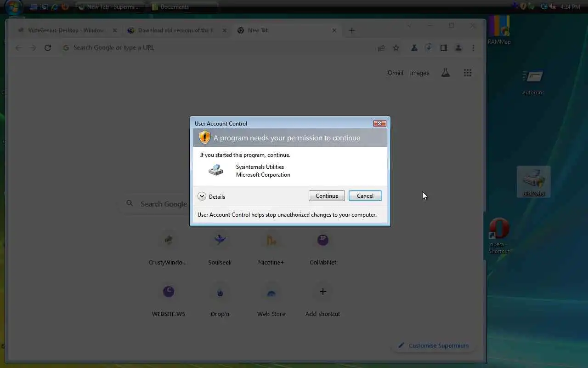Viewport: 588px width, 368px height.
Task: Open the Web Store shortcut tile
Action: 271,300
